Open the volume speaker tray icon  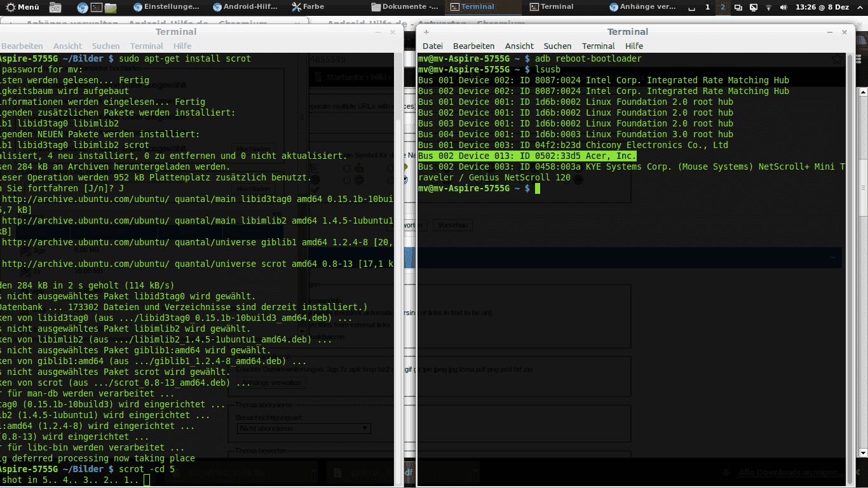783,8
